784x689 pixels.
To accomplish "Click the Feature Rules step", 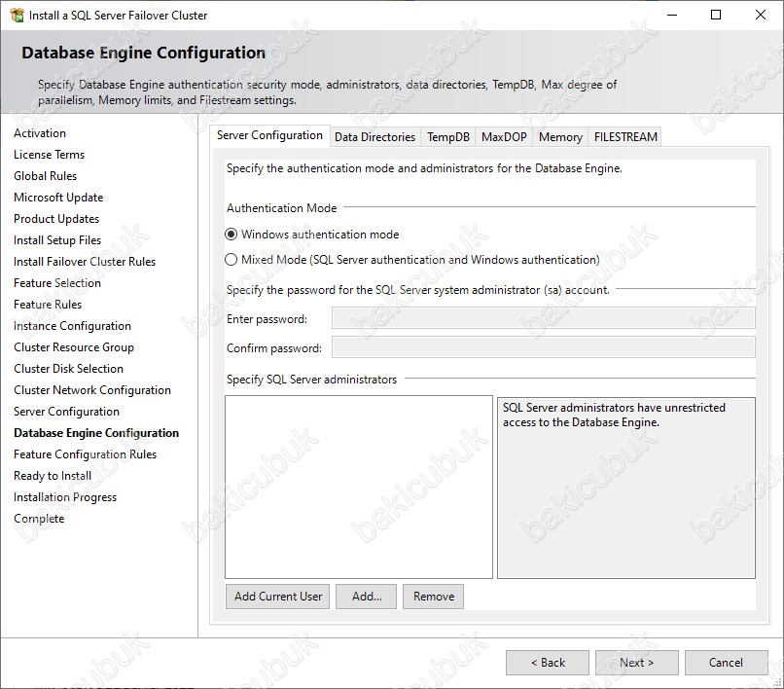I will (48, 305).
